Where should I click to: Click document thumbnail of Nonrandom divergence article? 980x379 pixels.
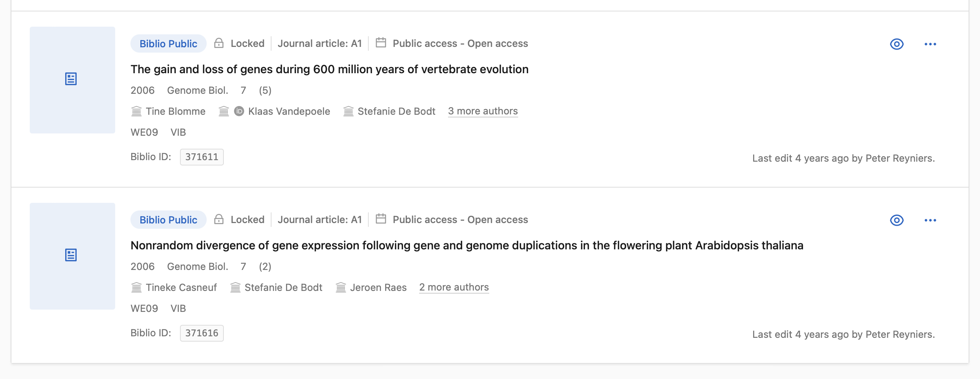click(72, 256)
